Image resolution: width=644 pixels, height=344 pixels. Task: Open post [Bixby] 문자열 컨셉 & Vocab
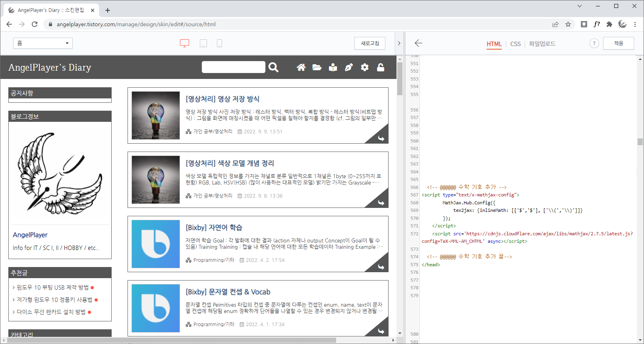click(228, 292)
